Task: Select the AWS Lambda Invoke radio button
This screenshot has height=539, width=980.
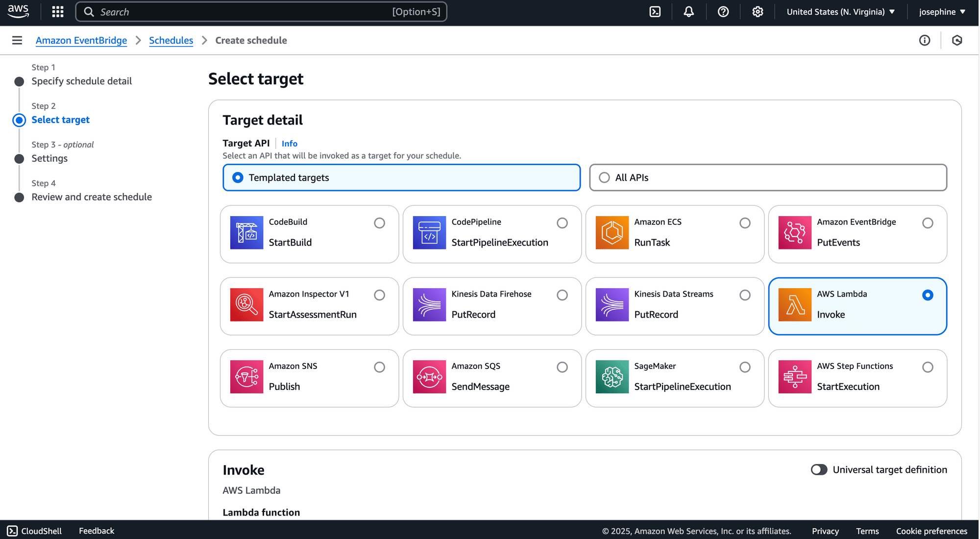Action: [928, 295]
